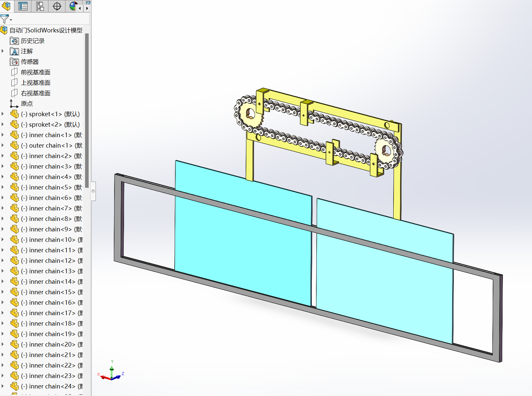This screenshot has width=532, height=396.
Task: Select the 前视基准面 reference plane
Action: pyautogui.click(x=36, y=72)
